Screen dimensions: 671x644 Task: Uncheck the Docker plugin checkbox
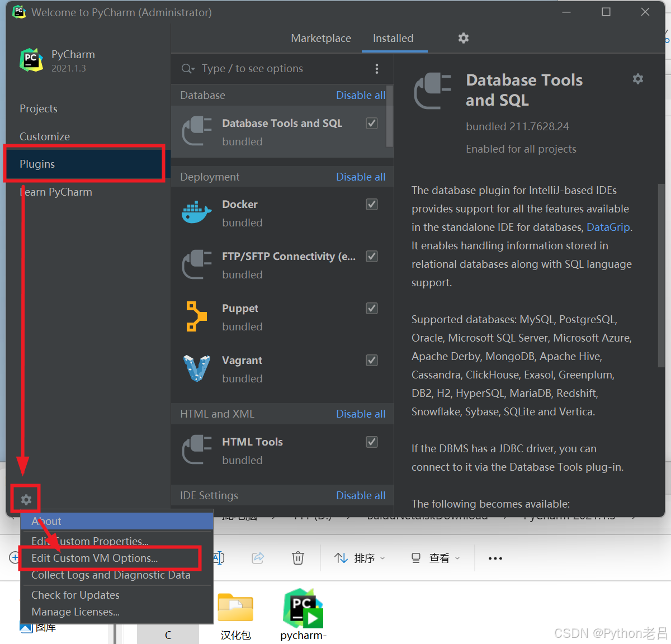(x=372, y=204)
